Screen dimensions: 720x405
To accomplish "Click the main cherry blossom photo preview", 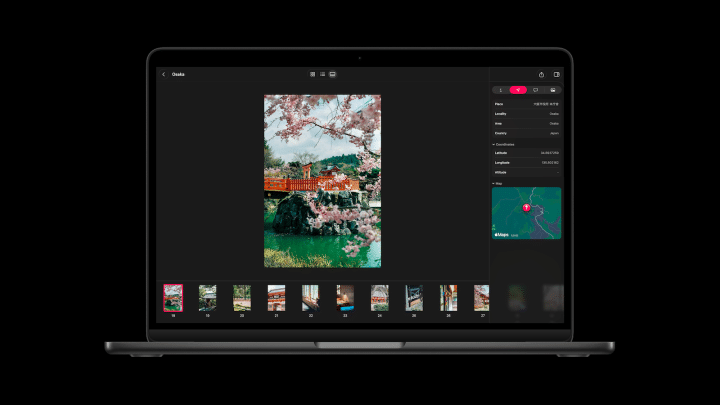I will point(322,181).
